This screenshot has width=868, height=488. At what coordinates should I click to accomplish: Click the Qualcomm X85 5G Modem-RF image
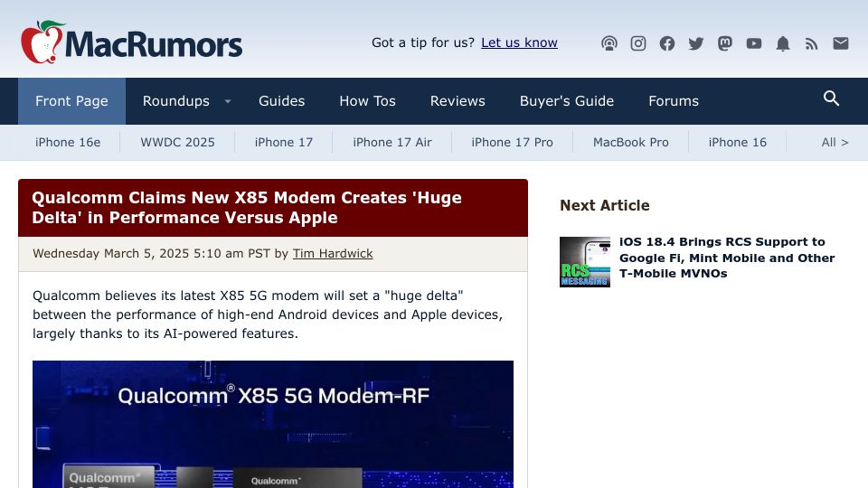click(x=273, y=425)
